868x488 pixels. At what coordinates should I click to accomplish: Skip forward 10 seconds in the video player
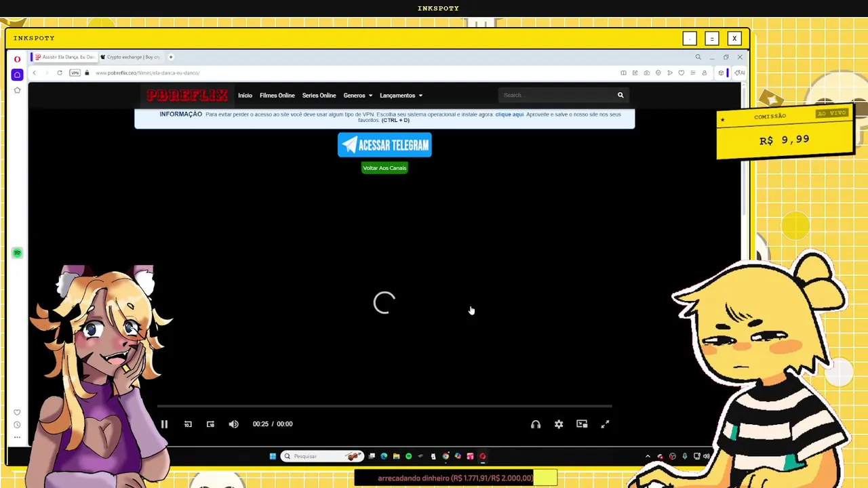(210, 424)
